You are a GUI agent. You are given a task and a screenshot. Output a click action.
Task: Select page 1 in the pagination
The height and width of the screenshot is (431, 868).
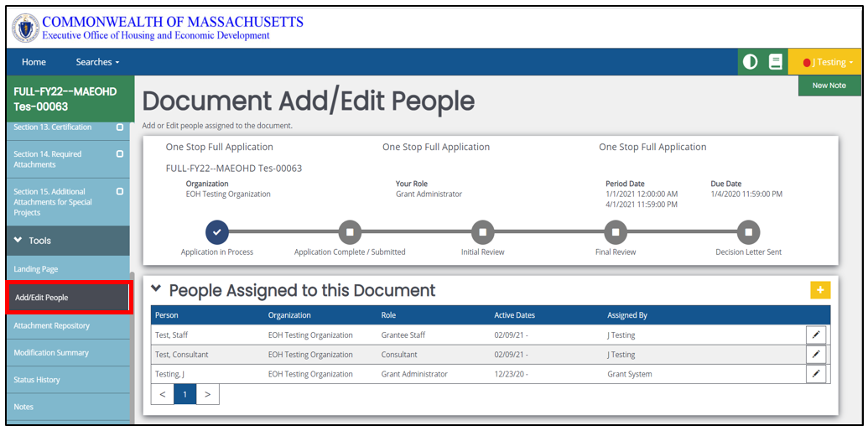coord(185,394)
